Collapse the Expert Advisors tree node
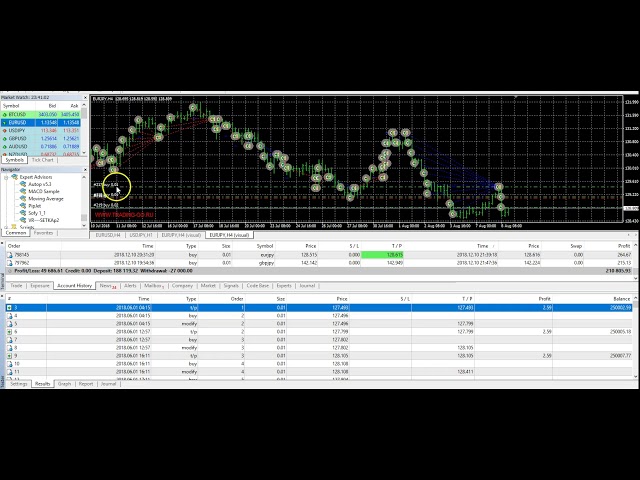 pyautogui.click(x=6, y=177)
